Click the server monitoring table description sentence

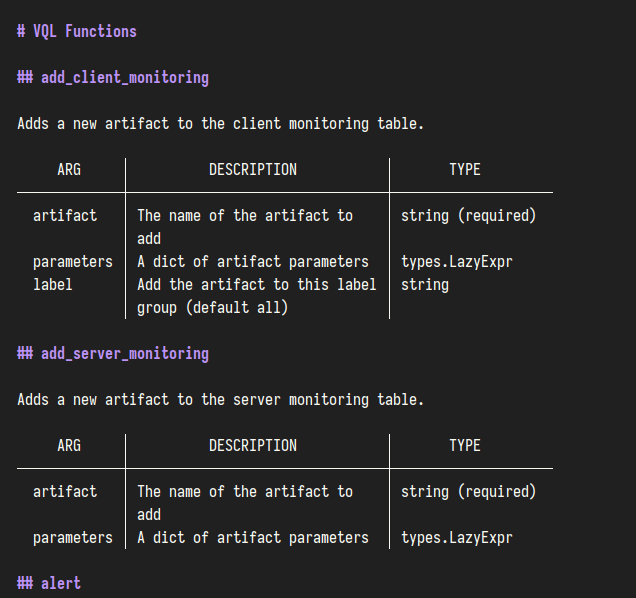[x=220, y=399]
